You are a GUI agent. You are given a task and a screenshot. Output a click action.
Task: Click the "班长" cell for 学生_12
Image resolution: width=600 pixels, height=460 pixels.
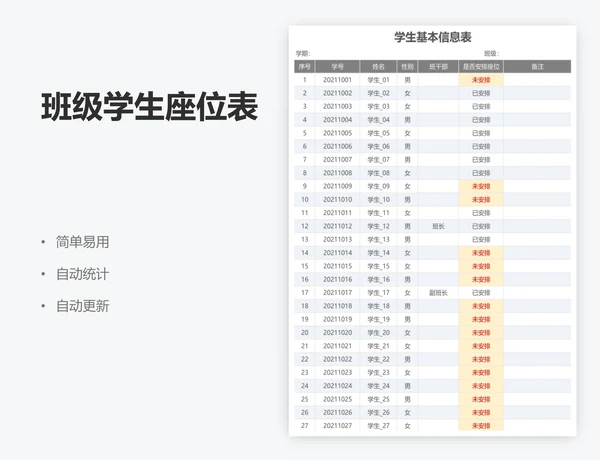tap(439, 226)
